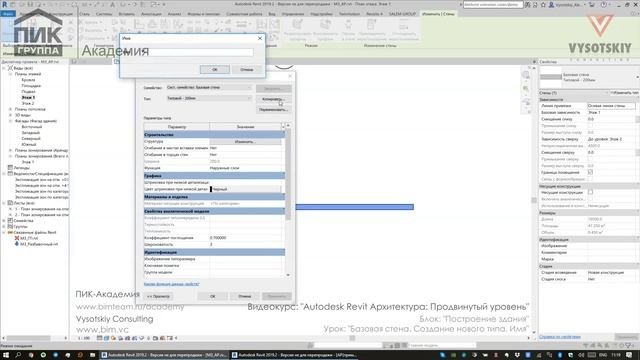Open the Семейство family dropdown
This screenshot has height=360, width=640.
209,88
